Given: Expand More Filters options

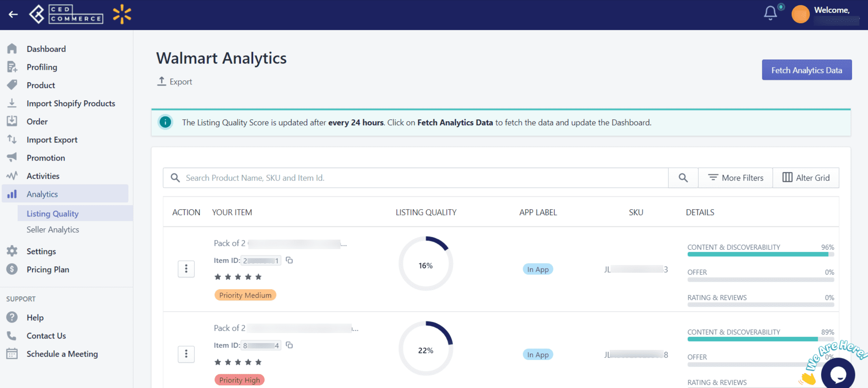Looking at the screenshot, I should 735,178.
